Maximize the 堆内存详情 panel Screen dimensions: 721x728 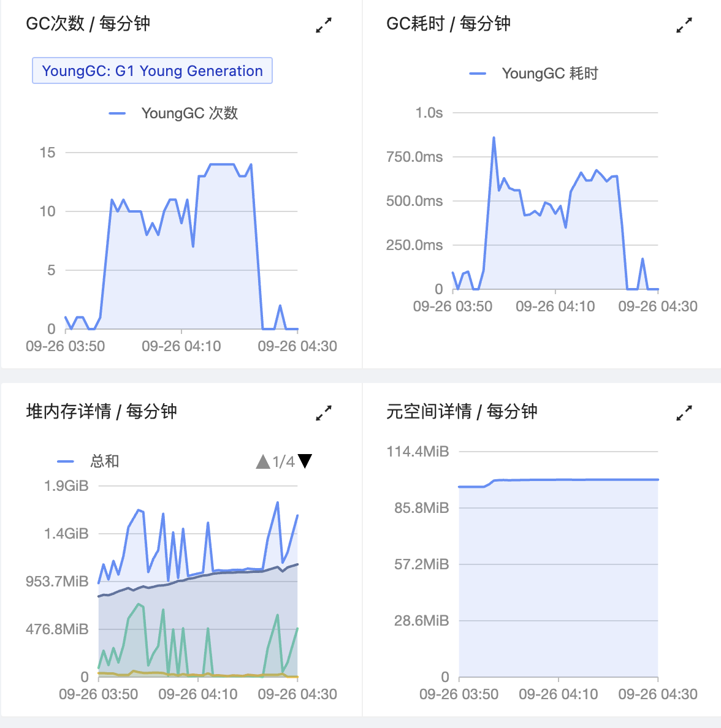point(324,413)
